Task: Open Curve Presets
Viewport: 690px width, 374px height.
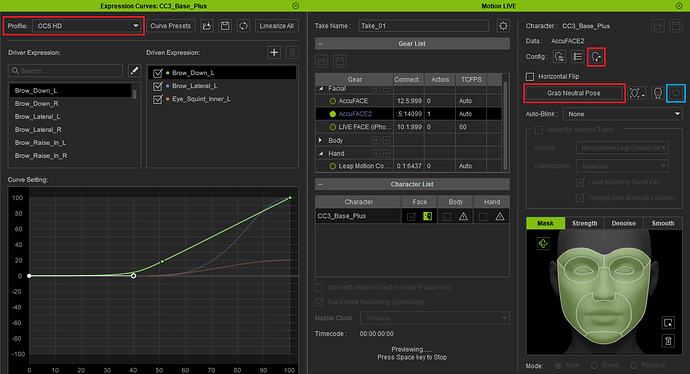Action: click(171, 26)
